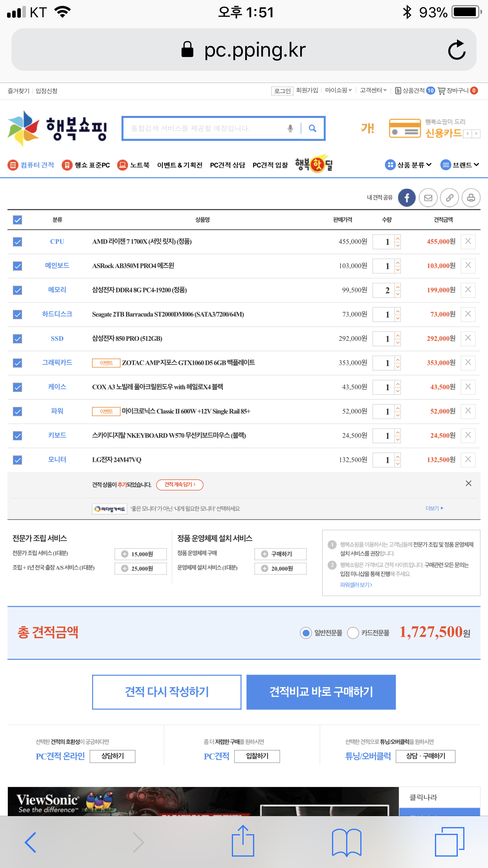Screen dimensions: 488x868
Task: Uncheck the 케이스 row checkbox
Action: [17, 387]
